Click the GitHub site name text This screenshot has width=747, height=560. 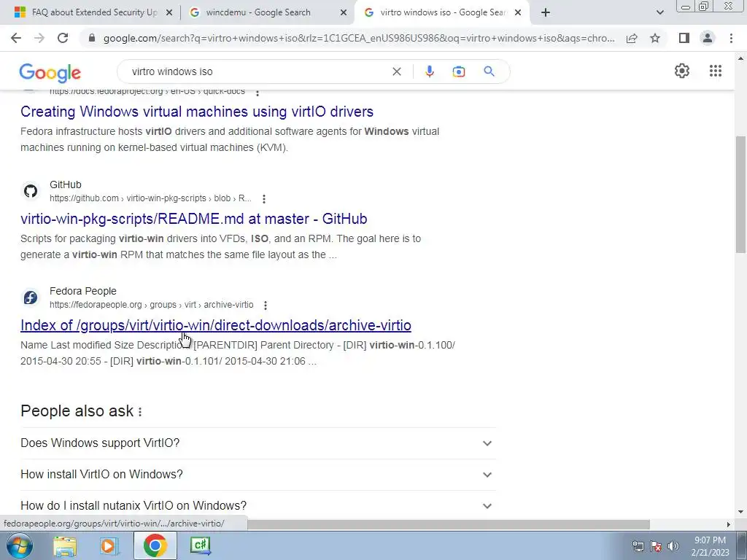coord(65,184)
